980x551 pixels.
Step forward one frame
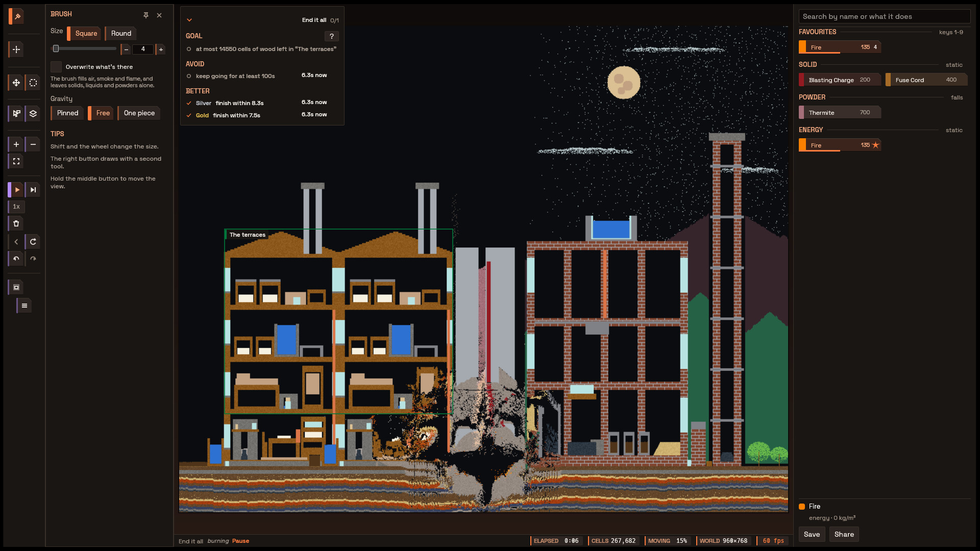[x=33, y=190]
